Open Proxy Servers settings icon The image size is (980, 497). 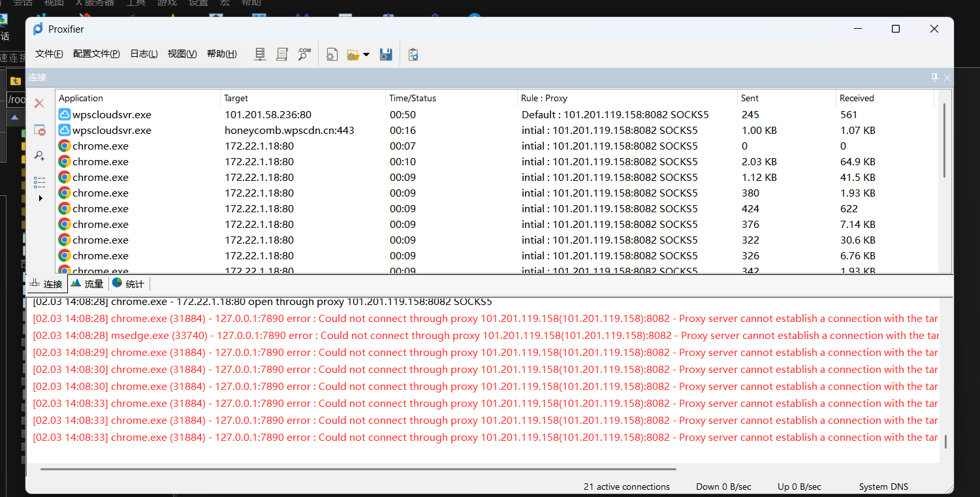click(x=260, y=54)
